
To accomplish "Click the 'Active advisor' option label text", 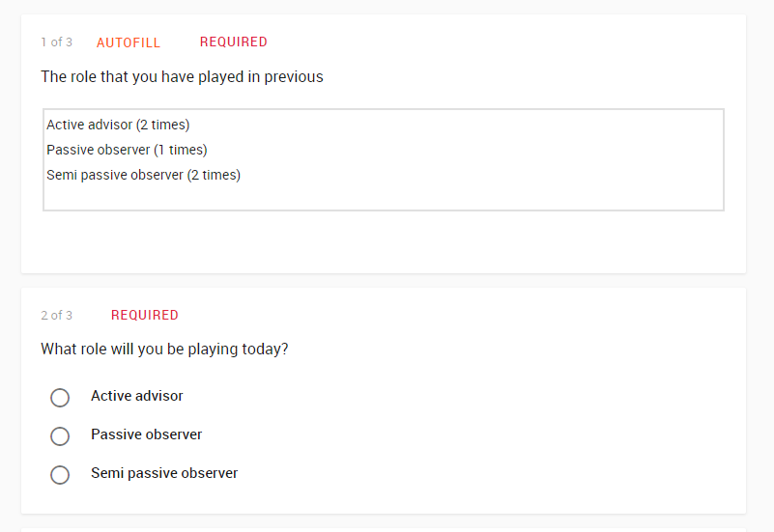I will 137,396.
